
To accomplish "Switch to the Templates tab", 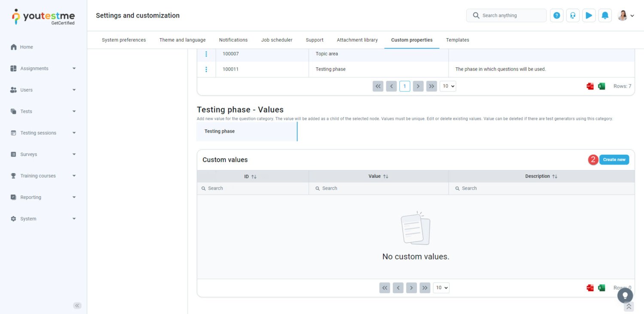I will coord(457,40).
